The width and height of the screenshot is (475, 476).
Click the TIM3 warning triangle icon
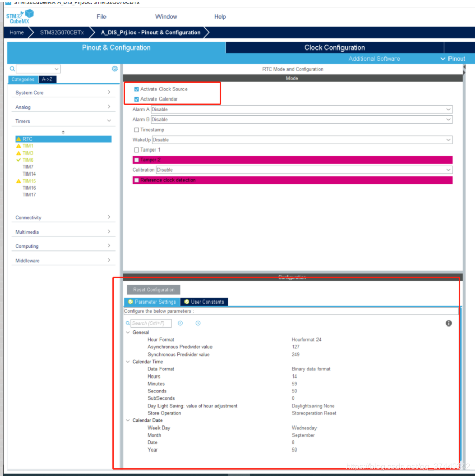pyautogui.click(x=19, y=153)
